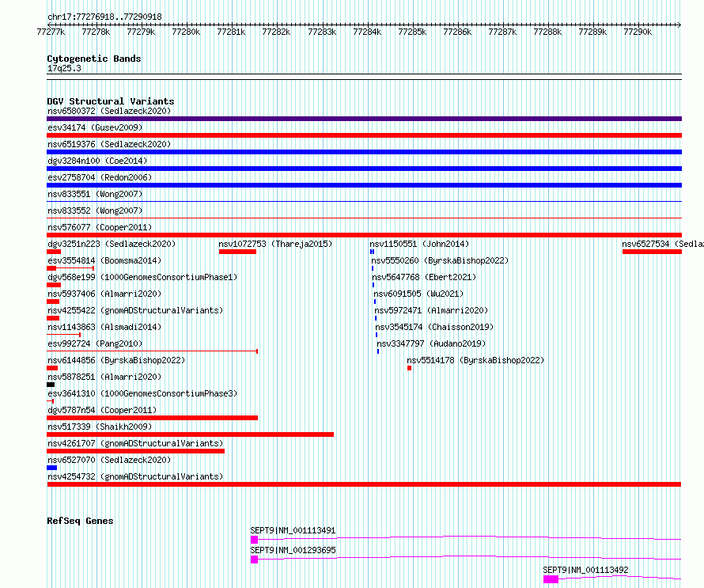Click the nsv6527534 label at right edge
This screenshot has width=704, height=588.
click(663, 244)
